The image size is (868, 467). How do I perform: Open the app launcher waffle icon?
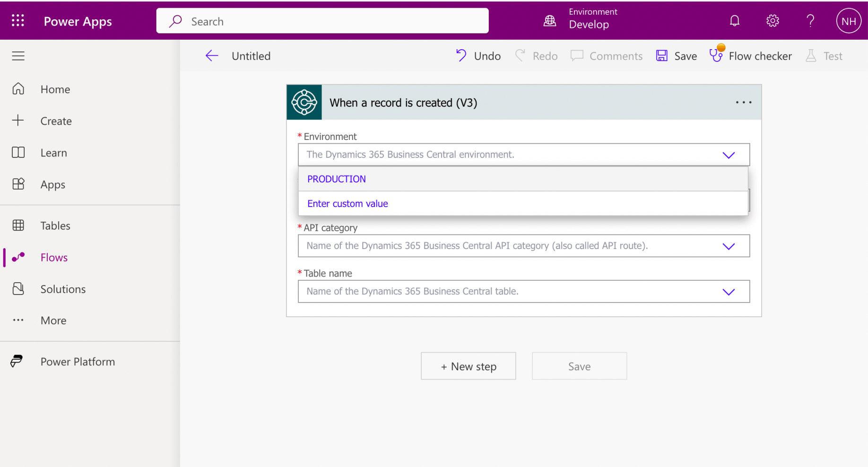[18, 21]
